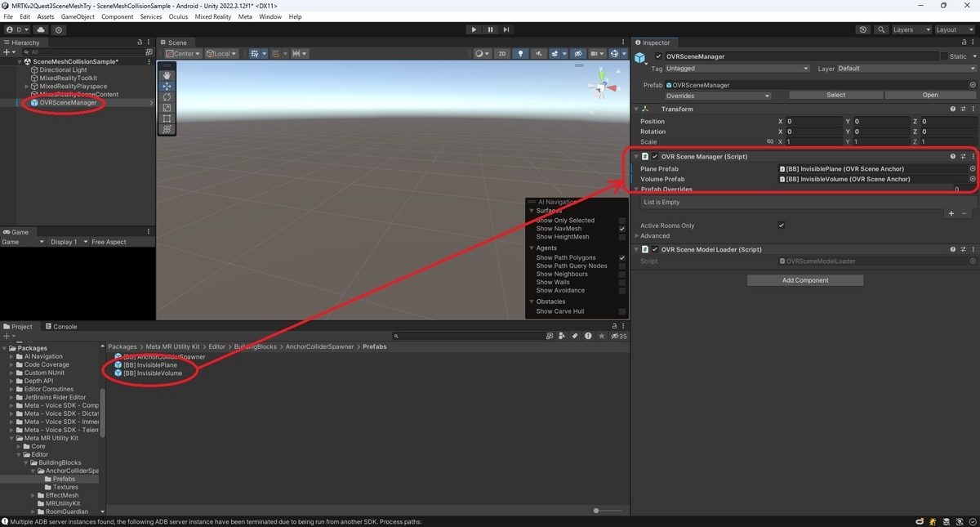Viewport: 980px width, 527px height.
Task: Click the Add Component button
Action: [805, 280]
